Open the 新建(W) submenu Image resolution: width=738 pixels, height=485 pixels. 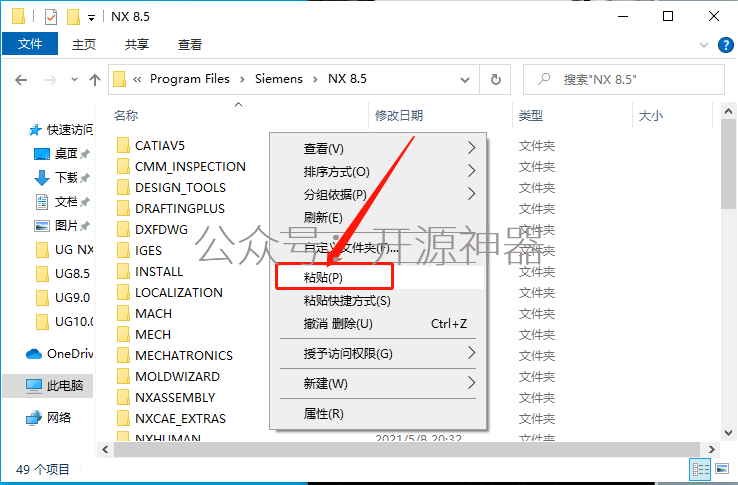(379, 383)
